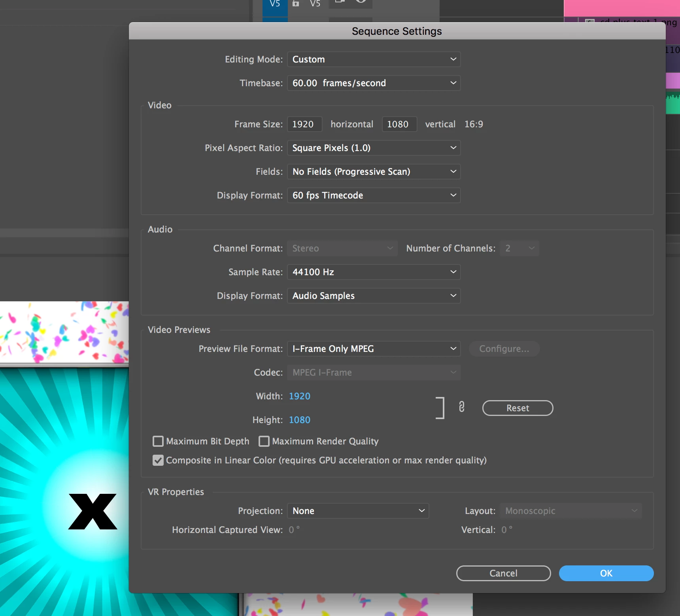This screenshot has height=616, width=680.
Task: Click the Reset preview size button
Action: click(518, 408)
